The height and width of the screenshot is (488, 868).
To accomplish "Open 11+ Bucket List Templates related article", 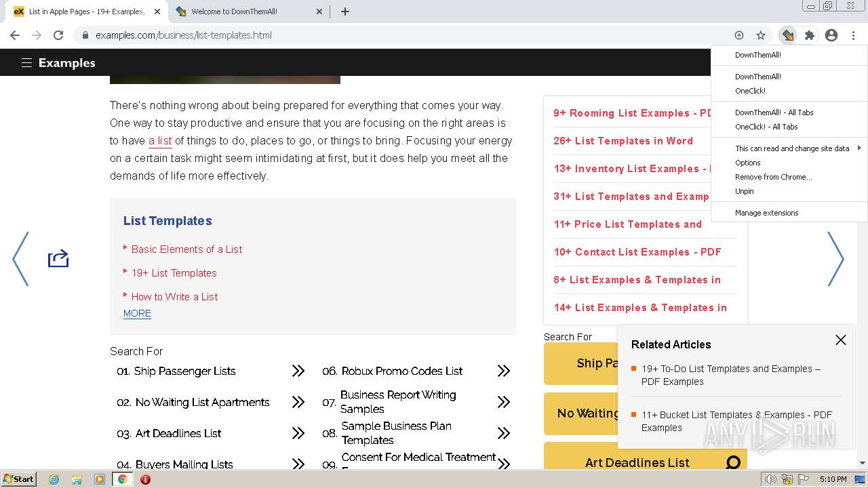I will pos(736,421).
